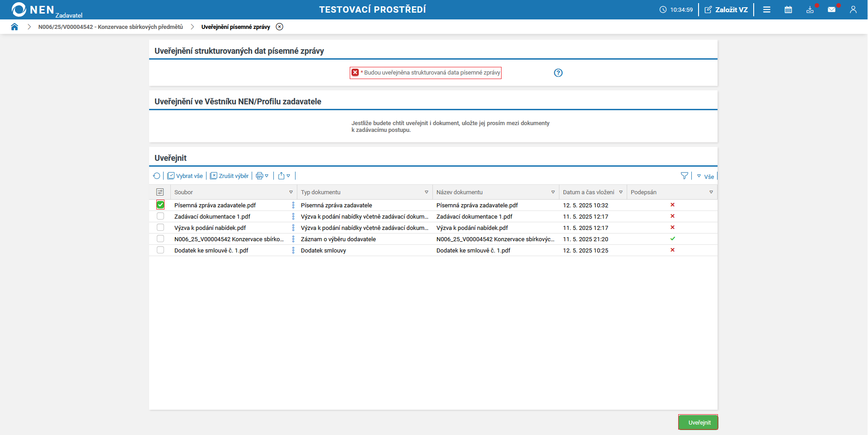Open Typ dokumentu column filter dropdown
Image resolution: width=868 pixels, height=435 pixels.
pos(427,192)
